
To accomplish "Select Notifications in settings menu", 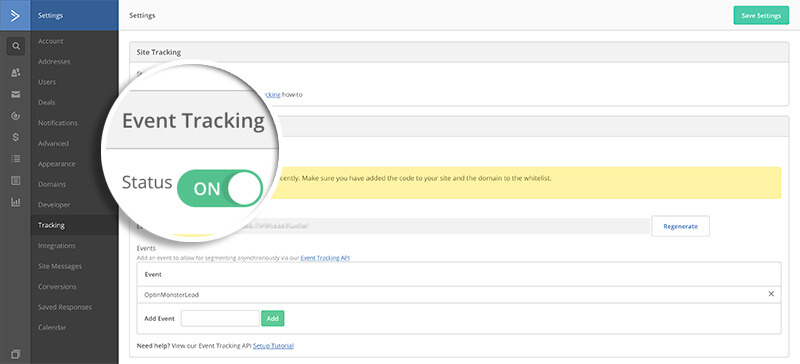I will pos(58,123).
